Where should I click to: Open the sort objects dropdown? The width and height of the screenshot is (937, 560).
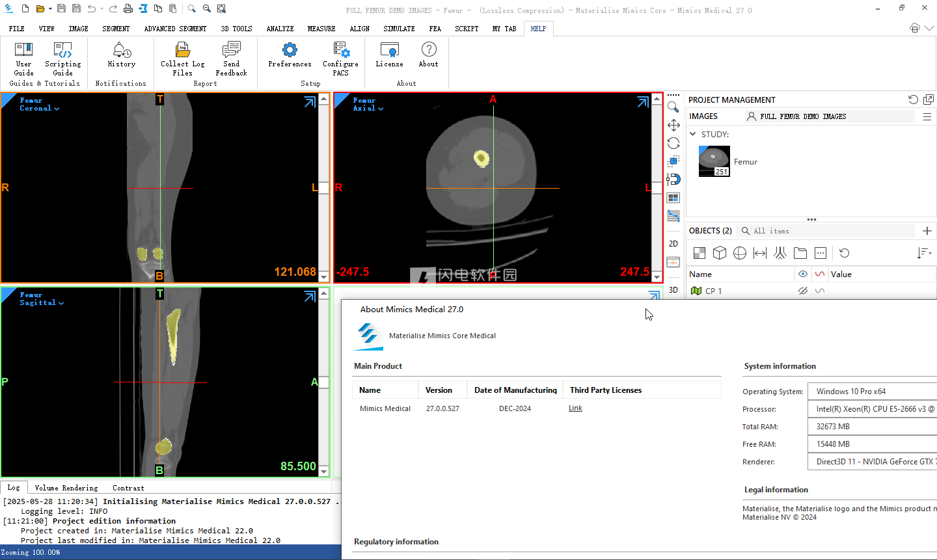tap(924, 253)
